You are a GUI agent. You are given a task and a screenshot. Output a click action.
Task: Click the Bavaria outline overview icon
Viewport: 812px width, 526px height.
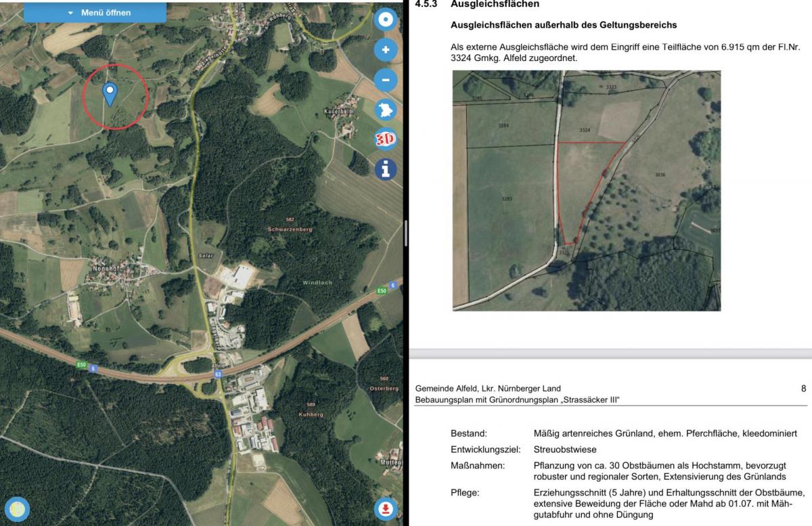[x=386, y=110]
